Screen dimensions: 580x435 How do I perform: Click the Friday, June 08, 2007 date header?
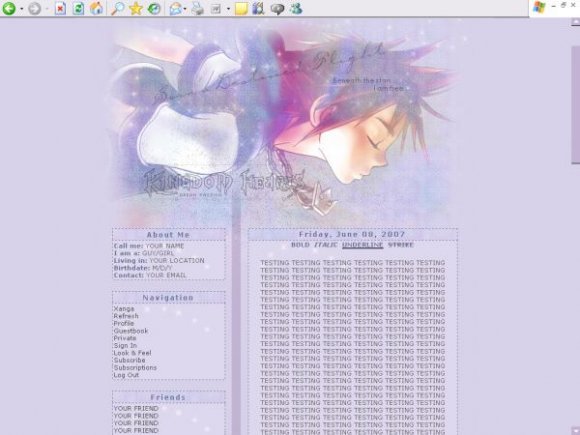pos(352,235)
